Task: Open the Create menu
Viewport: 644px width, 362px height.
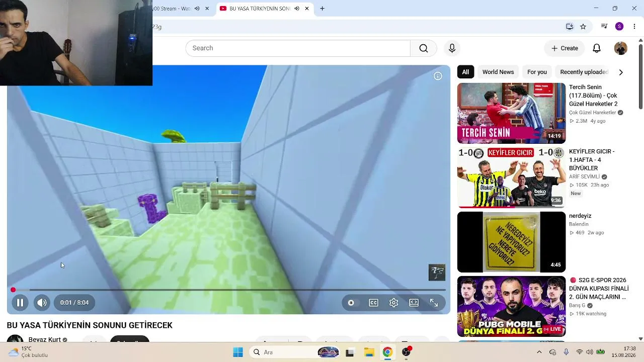Action: tap(565, 48)
